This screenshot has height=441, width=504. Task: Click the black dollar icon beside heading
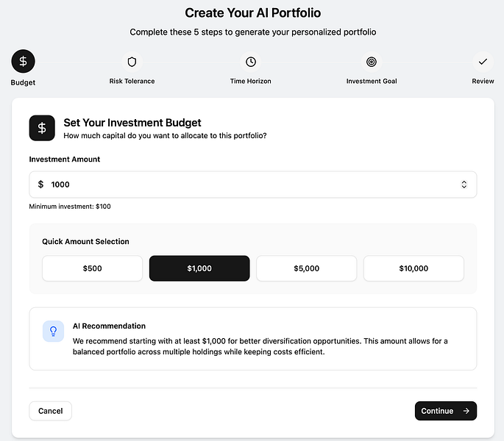[x=42, y=128]
